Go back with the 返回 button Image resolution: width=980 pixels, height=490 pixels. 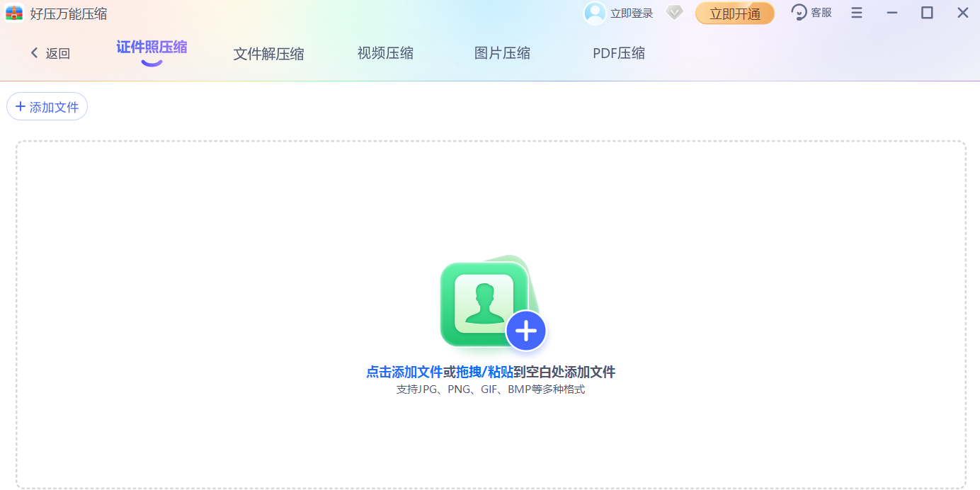(x=50, y=53)
